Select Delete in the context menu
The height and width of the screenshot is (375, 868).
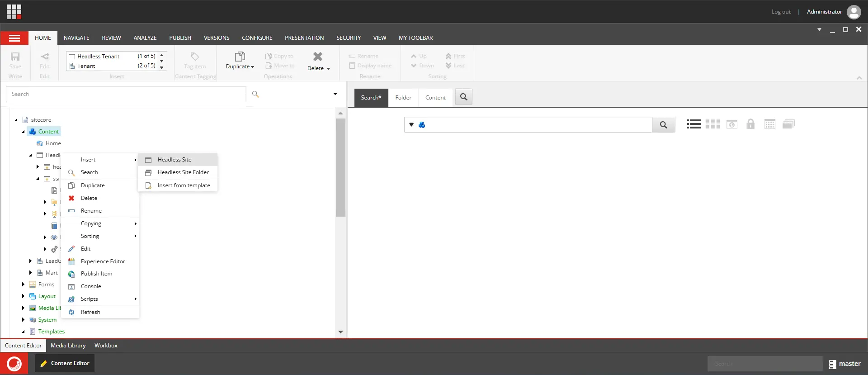[x=100, y=198]
